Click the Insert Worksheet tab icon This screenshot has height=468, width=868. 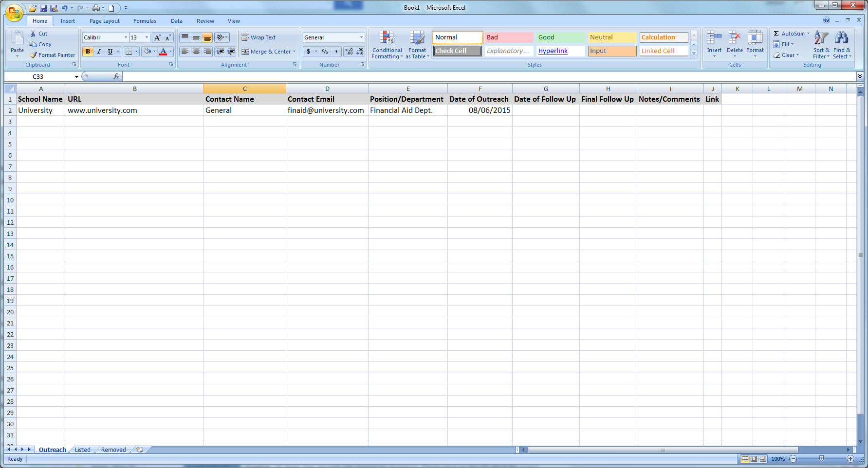click(140, 450)
